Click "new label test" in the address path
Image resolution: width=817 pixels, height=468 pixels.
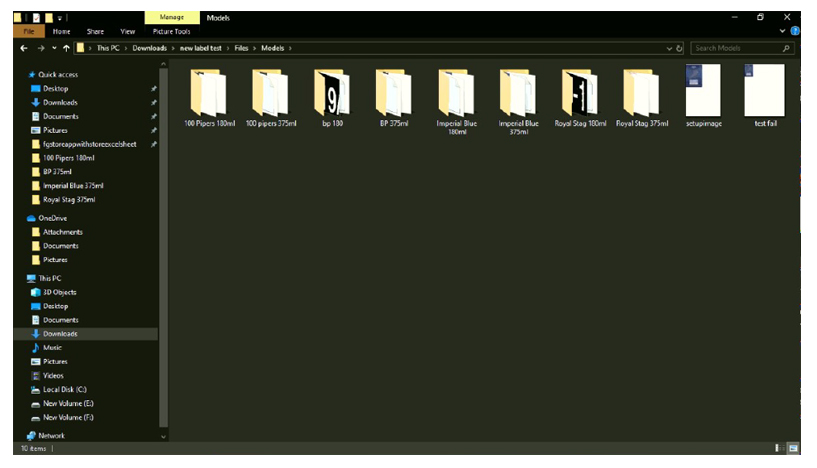click(x=201, y=48)
